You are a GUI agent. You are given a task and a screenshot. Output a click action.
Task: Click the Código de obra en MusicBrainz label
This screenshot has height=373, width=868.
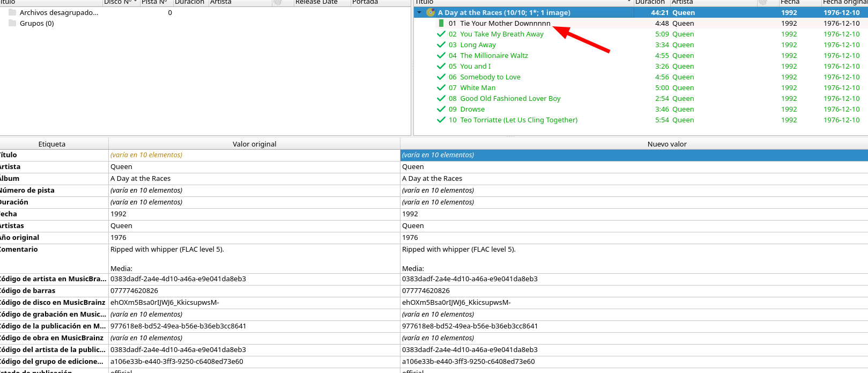pos(51,338)
